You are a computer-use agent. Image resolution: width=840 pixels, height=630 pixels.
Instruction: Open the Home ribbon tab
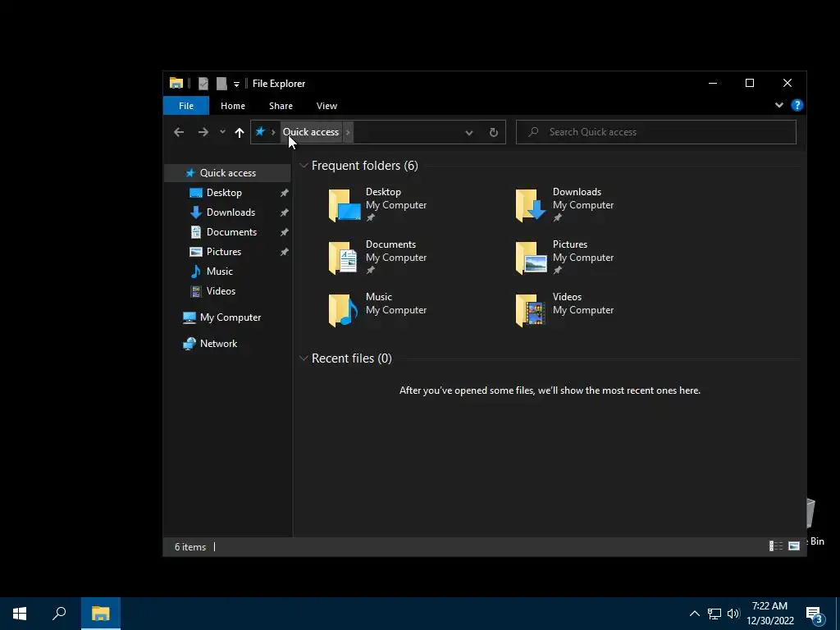232,106
